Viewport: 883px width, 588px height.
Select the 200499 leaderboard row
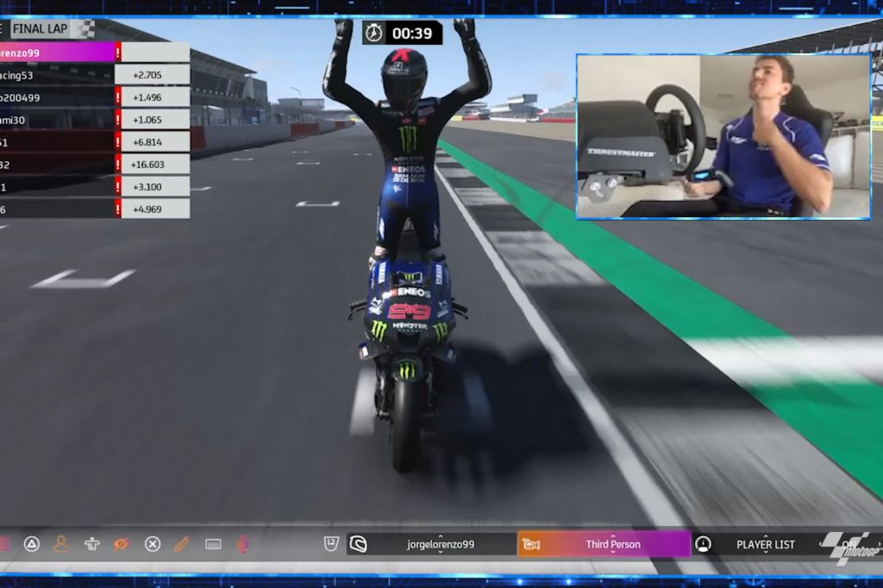(x=95, y=97)
